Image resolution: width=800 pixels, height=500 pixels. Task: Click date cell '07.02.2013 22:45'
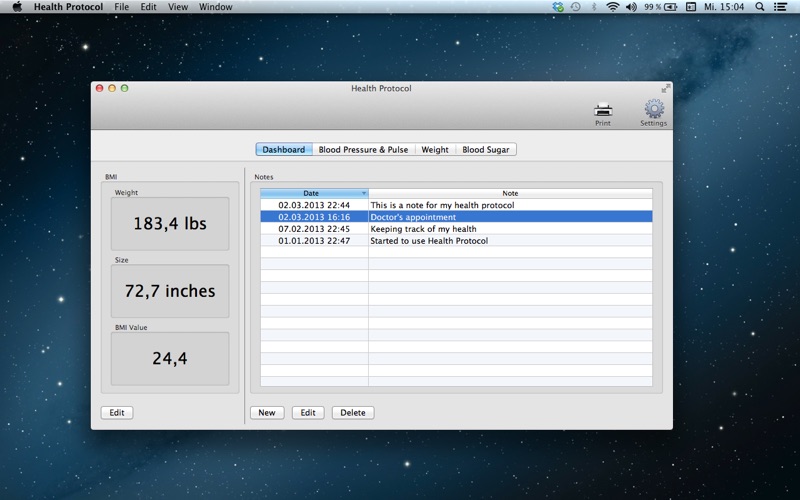[314, 229]
